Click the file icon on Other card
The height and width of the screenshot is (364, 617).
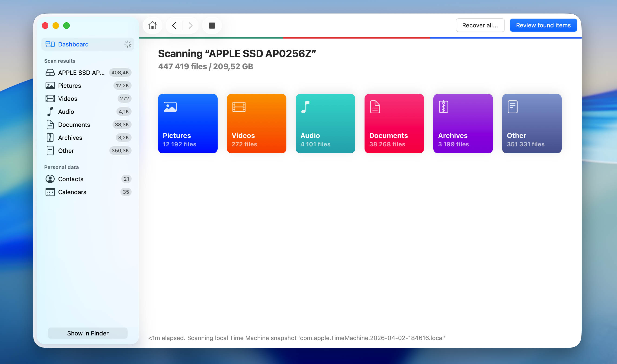tap(512, 107)
